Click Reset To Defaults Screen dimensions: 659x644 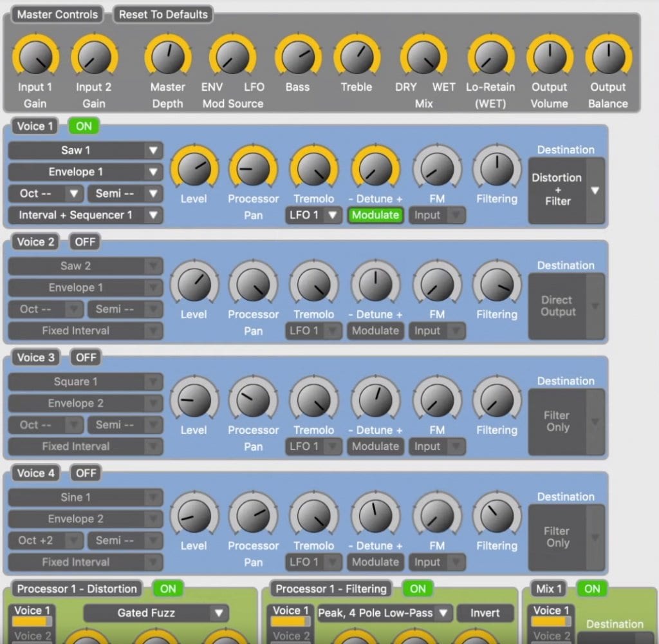[x=162, y=14]
